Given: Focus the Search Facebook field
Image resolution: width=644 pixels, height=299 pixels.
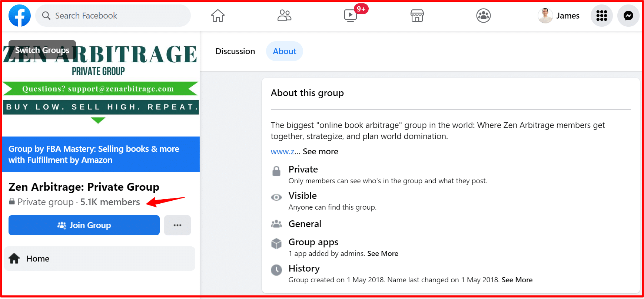Looking at the screenshot, I should click(113, 16).
